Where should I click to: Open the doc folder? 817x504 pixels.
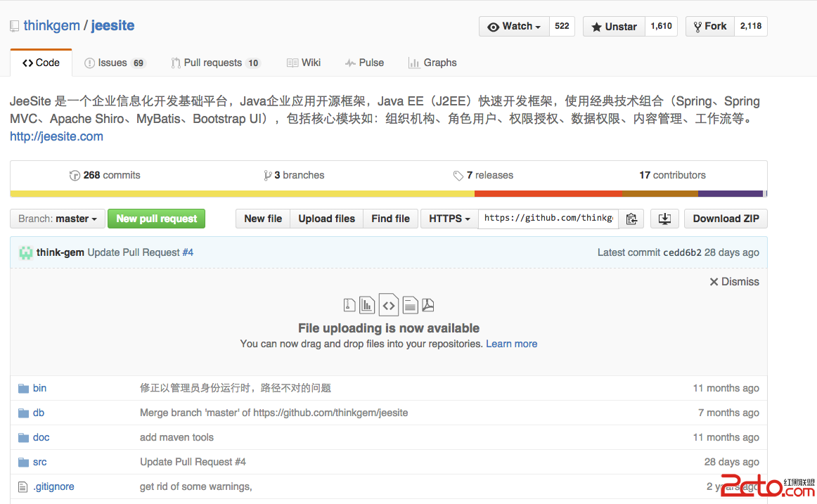[41, 437]
